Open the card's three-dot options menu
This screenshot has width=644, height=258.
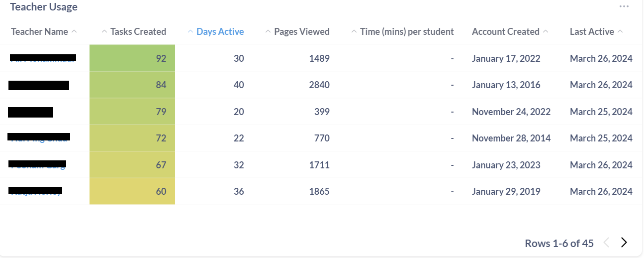pos(624,6)
